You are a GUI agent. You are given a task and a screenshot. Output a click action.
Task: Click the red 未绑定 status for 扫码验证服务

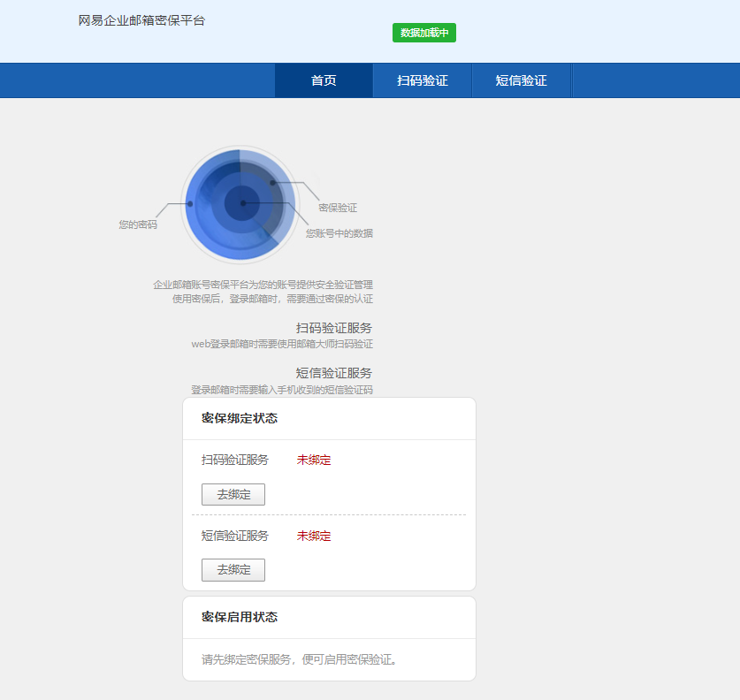pos(314,460)
